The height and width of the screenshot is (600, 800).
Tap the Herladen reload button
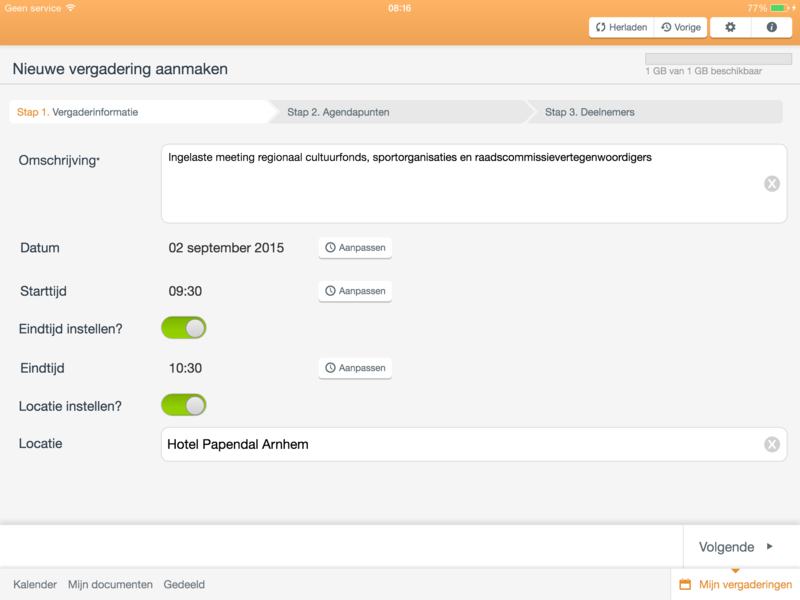[621, 27]
